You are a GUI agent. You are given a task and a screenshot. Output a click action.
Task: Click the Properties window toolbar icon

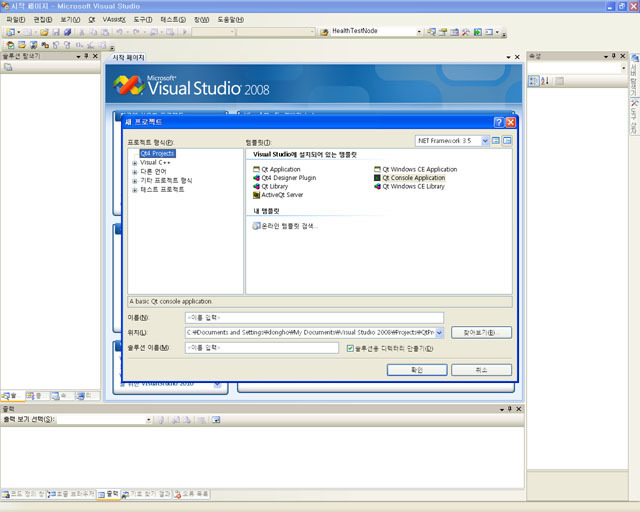(443, 32)
